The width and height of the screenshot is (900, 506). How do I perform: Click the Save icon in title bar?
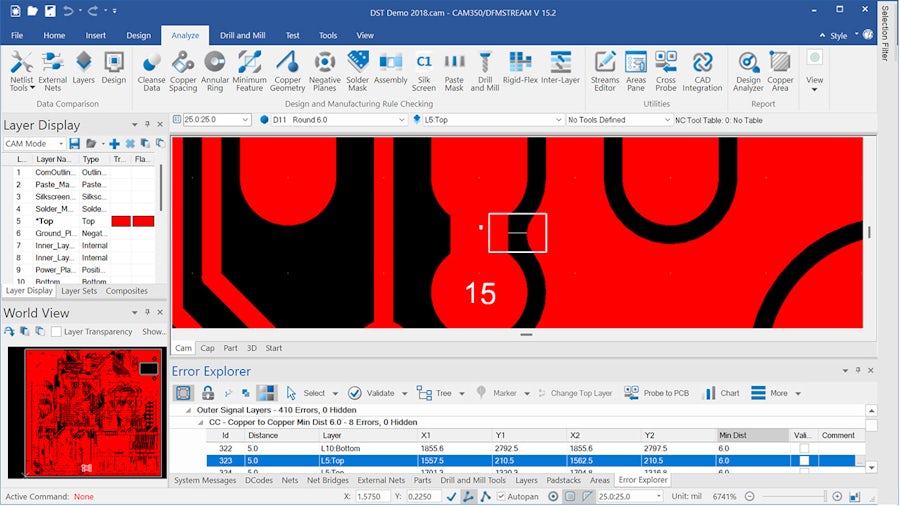[x=51, y=11]
